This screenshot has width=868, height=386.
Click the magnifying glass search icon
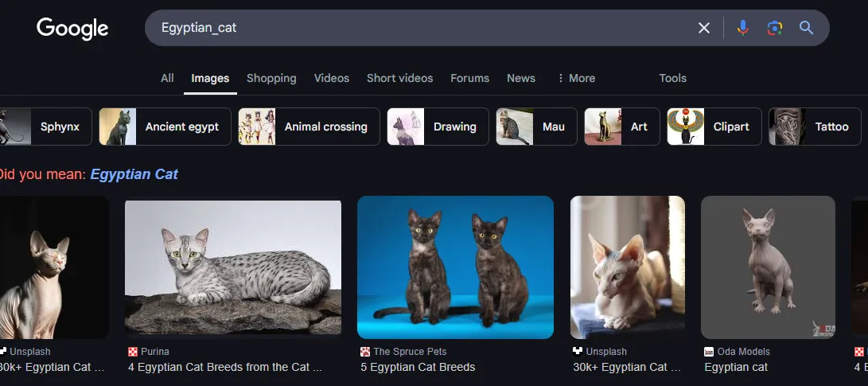pos(806,28)
